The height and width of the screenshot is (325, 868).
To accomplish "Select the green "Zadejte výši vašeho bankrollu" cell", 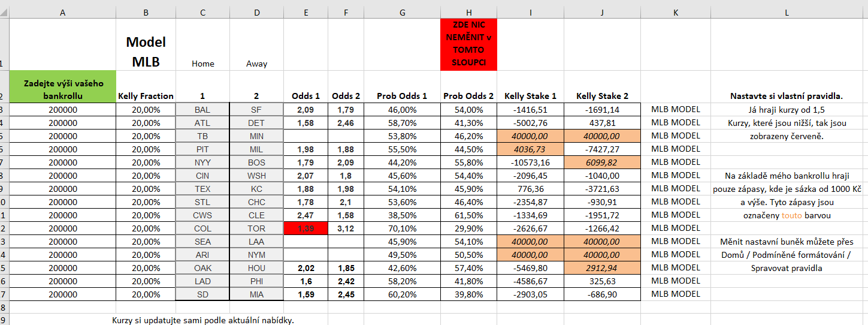I will [x=63, y=87].
